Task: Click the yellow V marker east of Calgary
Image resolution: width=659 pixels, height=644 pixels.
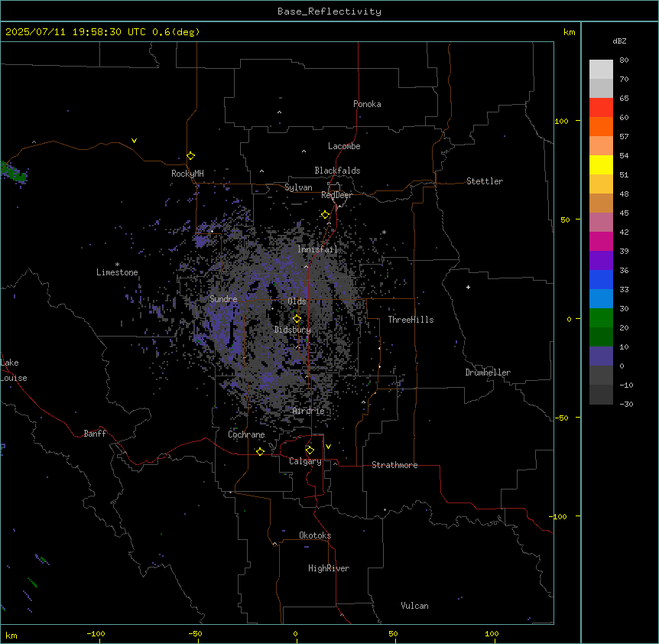Action: [328, 447]
